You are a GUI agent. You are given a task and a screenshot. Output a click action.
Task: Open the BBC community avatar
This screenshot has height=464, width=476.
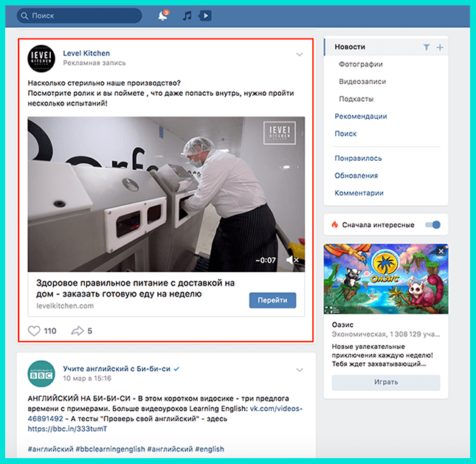click(x=41, y=373)
